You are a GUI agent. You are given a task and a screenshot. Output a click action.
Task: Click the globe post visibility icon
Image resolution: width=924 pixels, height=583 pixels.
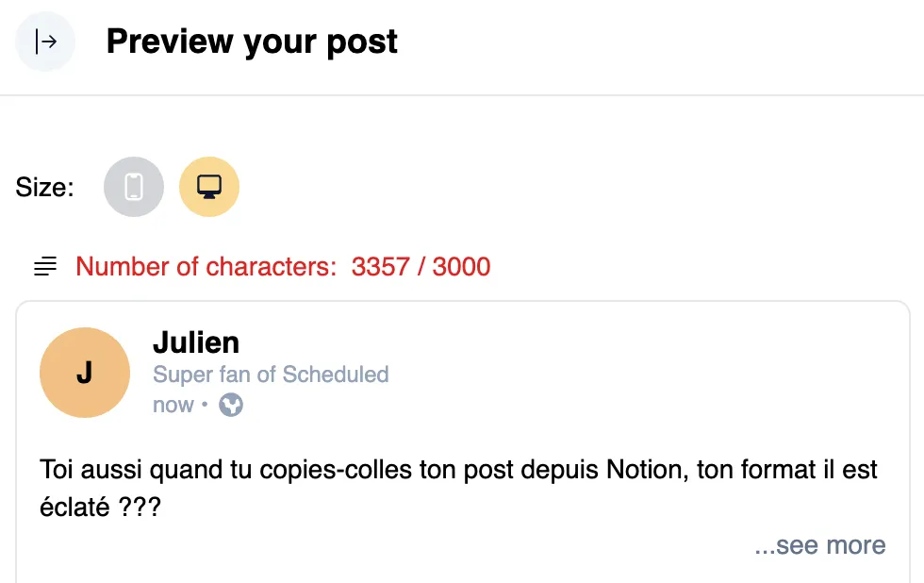[x=229, y=404]
